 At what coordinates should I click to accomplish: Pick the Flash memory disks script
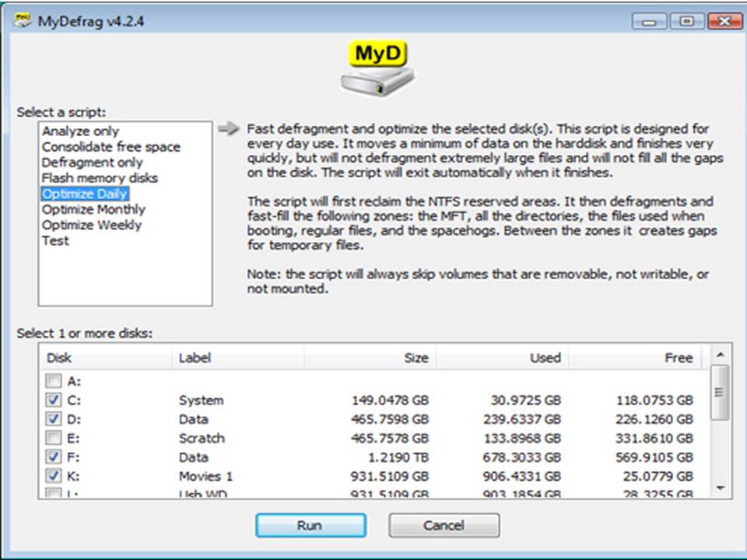coord(100,178)
